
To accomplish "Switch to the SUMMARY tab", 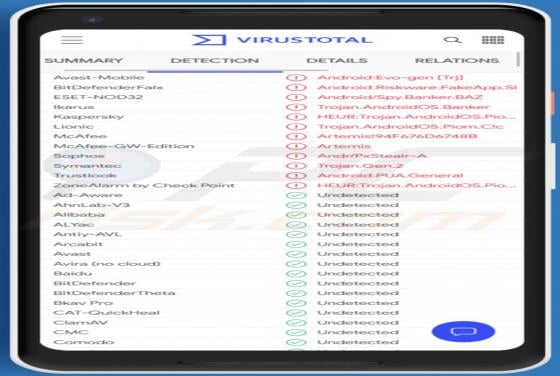I will [x=84, y=60].
